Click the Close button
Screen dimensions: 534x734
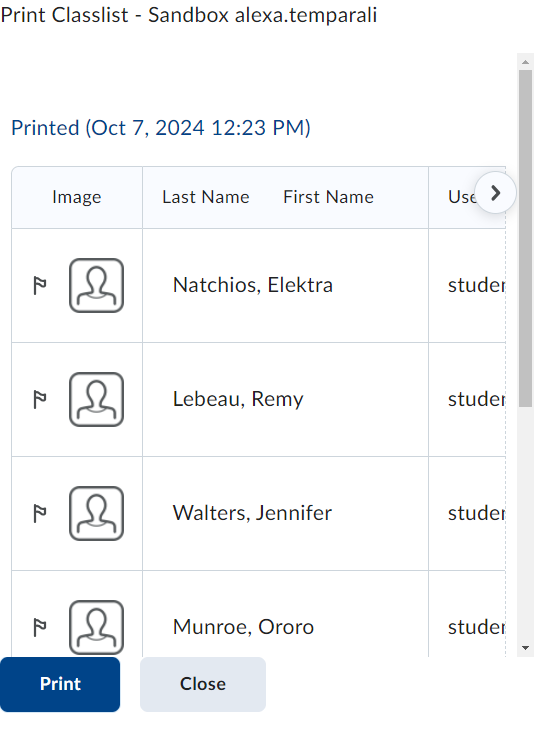[203, 684]
